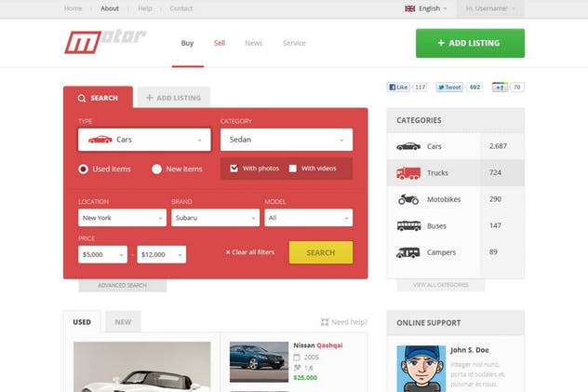Switch to the New listings tab
Image resolution: width=588 pixels, height=392 pixels.
click(x=123, y=322)
